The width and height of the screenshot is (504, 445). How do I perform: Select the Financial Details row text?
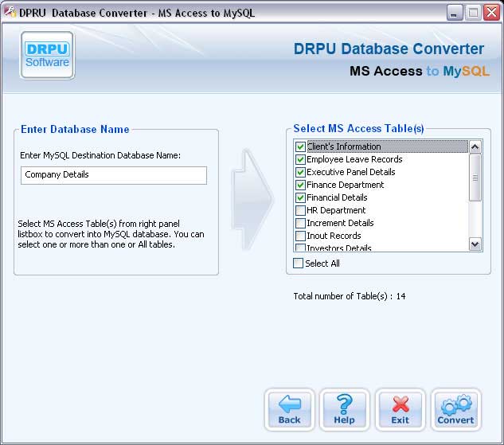tap(337, 197)
